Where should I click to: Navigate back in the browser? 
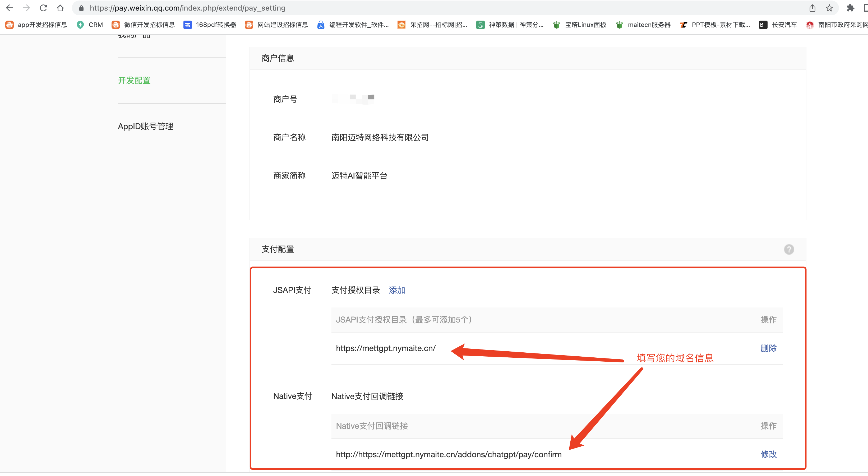(x=10, y=8)
